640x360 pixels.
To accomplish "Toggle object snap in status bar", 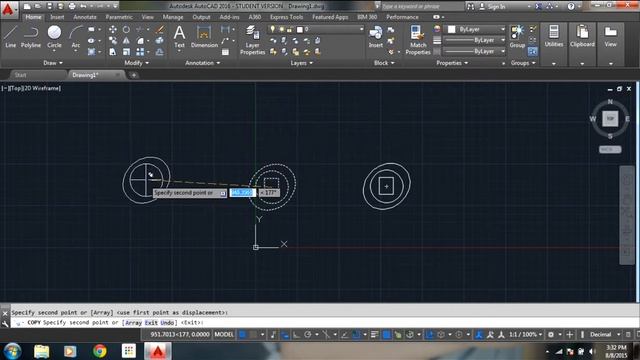I will point(356,335).
